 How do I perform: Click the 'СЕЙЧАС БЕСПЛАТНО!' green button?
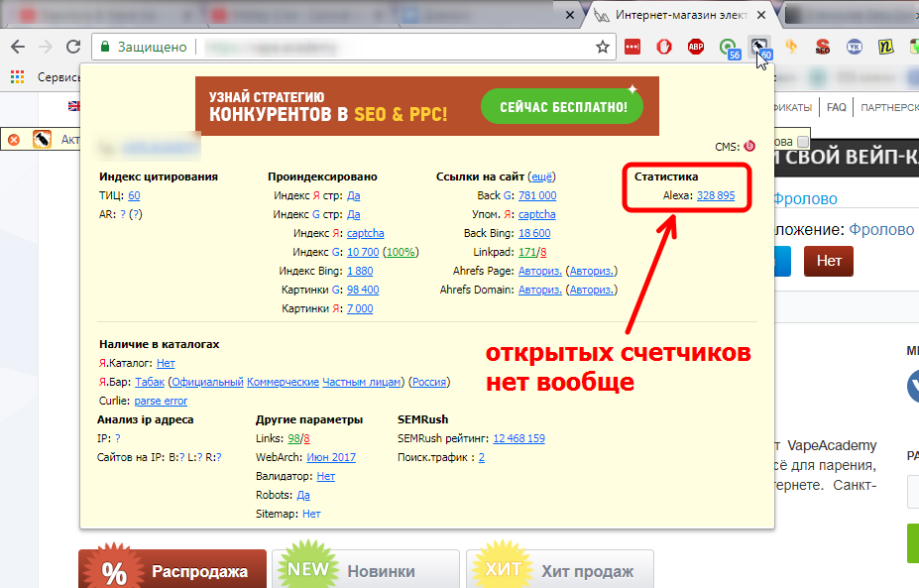pos(562,106)
